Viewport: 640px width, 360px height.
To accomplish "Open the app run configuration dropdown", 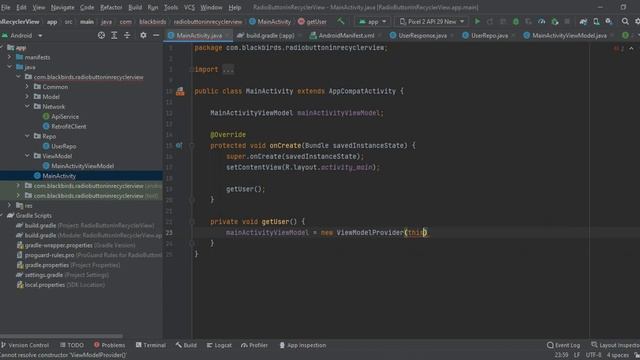I will point(372,22).
